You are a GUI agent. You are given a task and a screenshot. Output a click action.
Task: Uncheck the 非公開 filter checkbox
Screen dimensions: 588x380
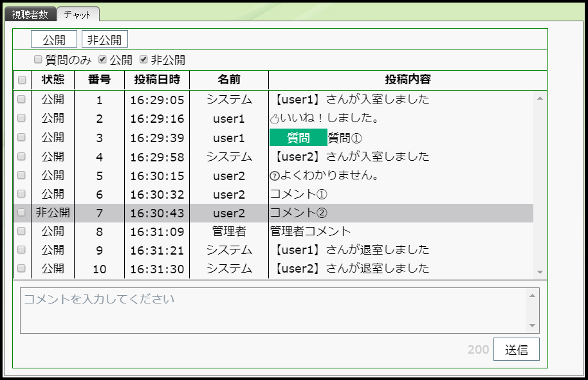pos(143,60)
